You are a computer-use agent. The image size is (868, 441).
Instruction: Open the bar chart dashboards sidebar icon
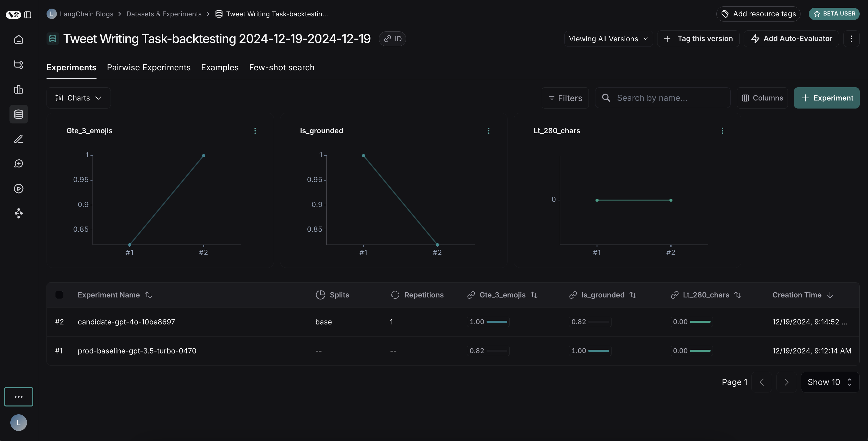tap(19, 89)
